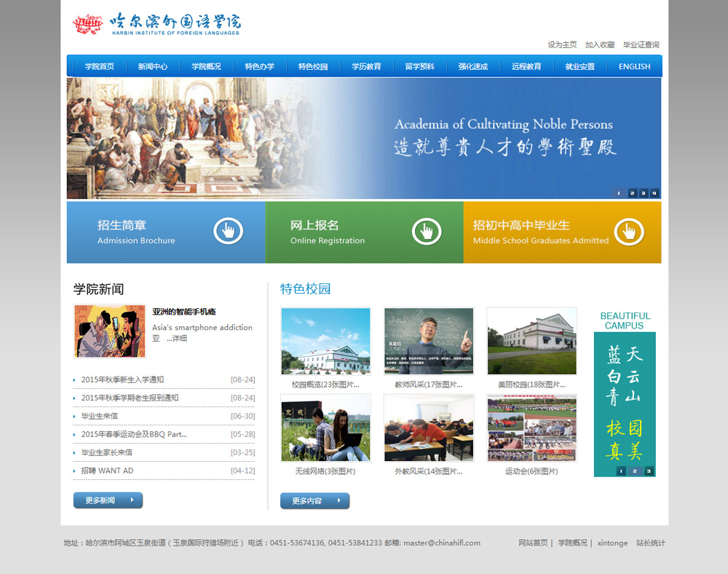Open the 学院概况 nav menu
Viewport: 728px width, 574px height.
(206, 66)
